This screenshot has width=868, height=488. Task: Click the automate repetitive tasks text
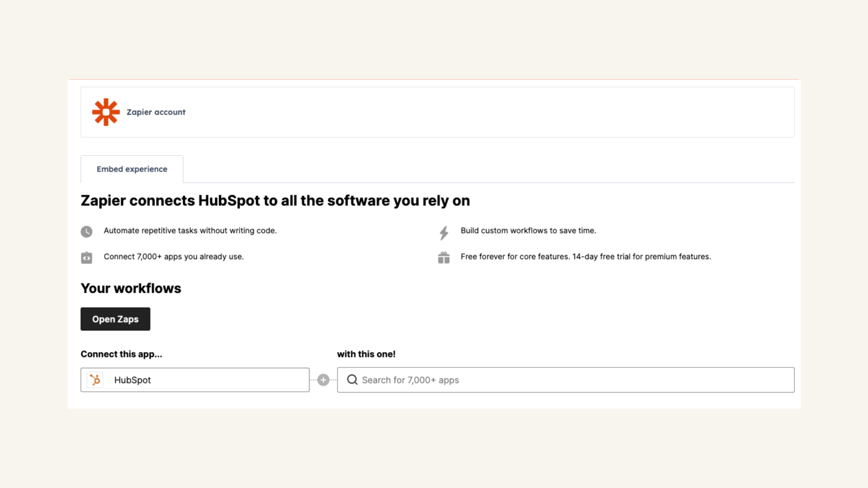[x=190, y=230]
